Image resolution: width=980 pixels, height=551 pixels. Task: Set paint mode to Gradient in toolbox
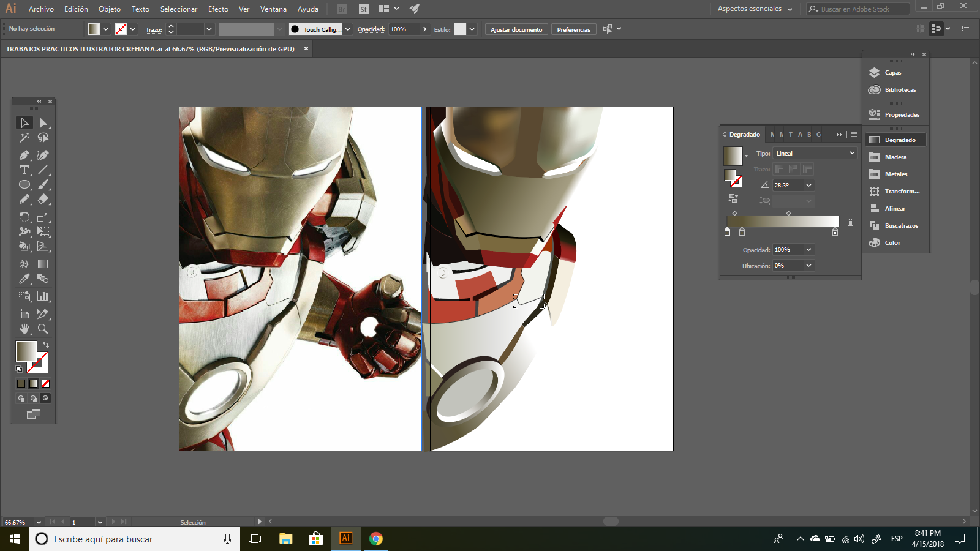coord(34,383)
